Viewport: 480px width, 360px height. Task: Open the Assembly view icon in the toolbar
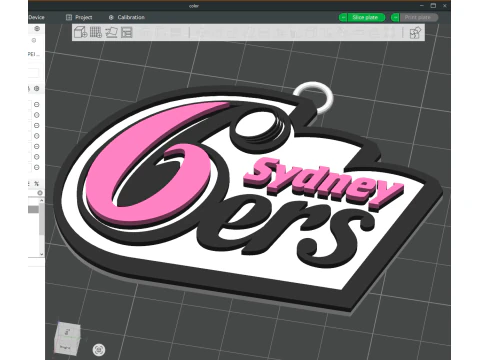[x=415, y=33]
